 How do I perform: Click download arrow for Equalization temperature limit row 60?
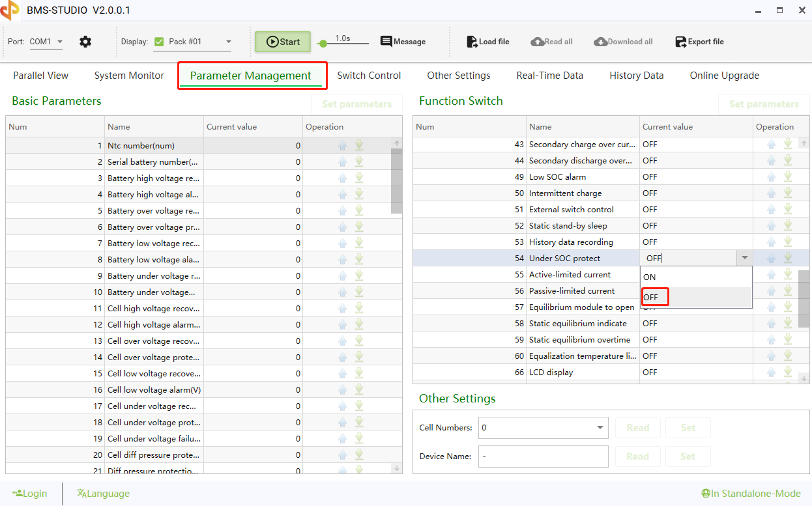(788, 356)
